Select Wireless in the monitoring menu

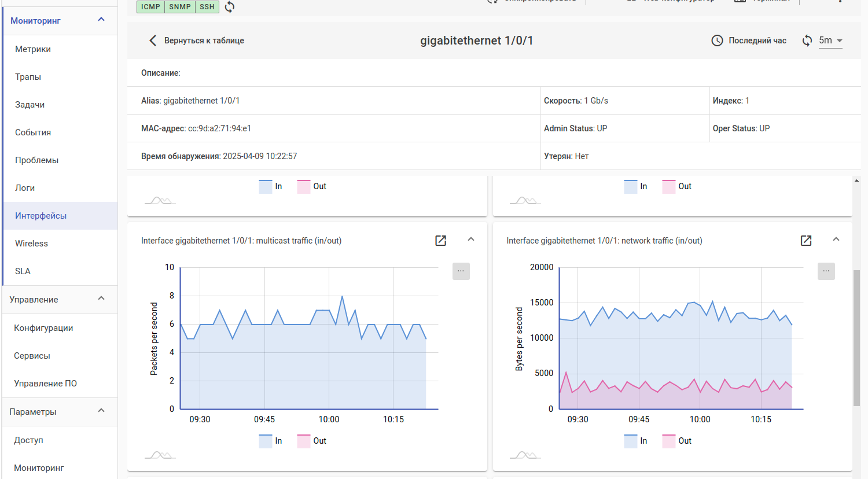coord(32,244)
